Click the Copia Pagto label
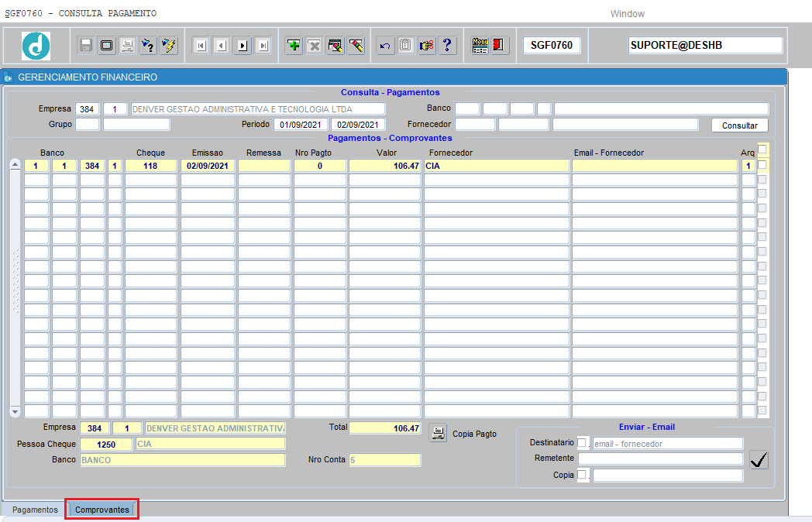 pos(474,434)
